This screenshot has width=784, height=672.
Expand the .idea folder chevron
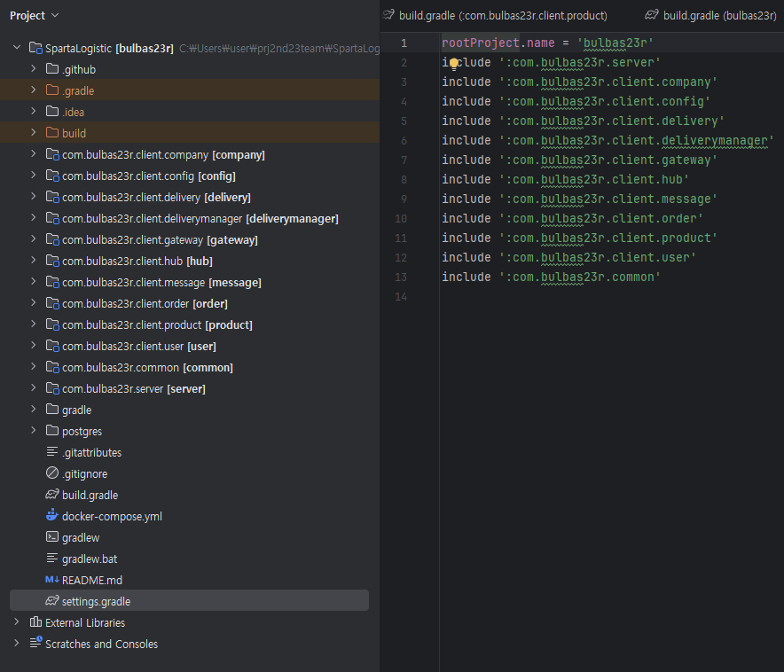point(34,111)
